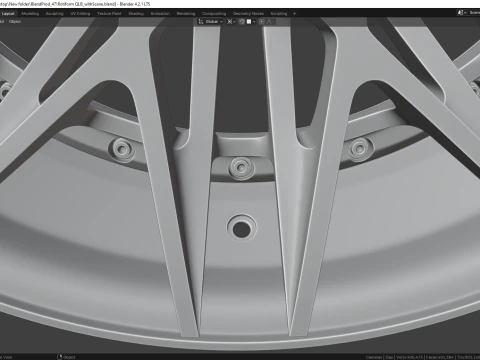Switch to the Shading workspace tab

136,14
